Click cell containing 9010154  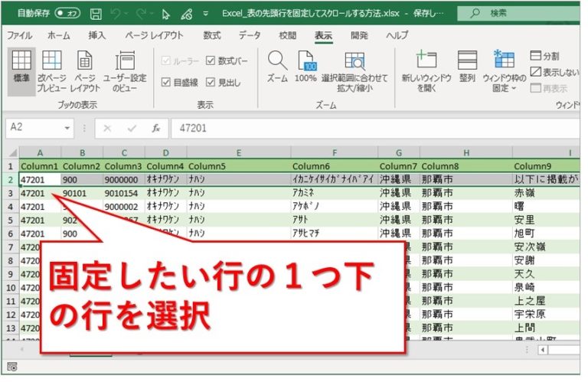tap(124, 193)
